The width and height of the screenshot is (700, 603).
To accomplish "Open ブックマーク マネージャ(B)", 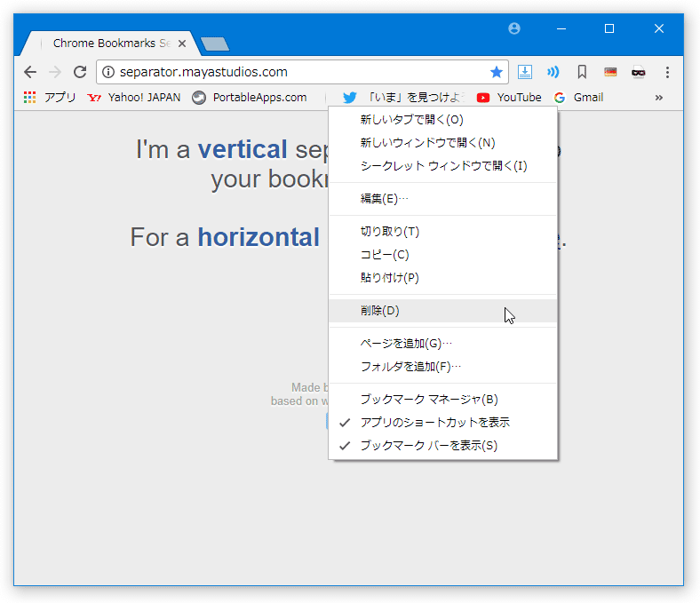I will tap(443, 400).
